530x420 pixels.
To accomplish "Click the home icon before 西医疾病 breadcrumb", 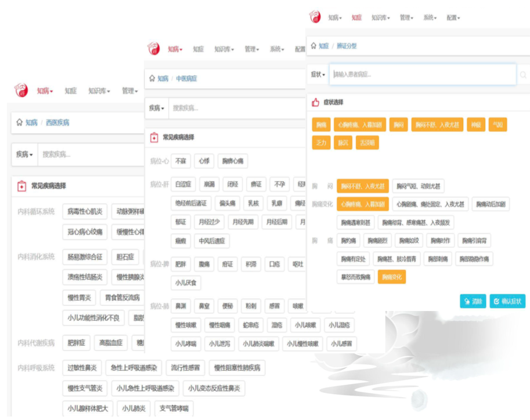I will point(20,122).
